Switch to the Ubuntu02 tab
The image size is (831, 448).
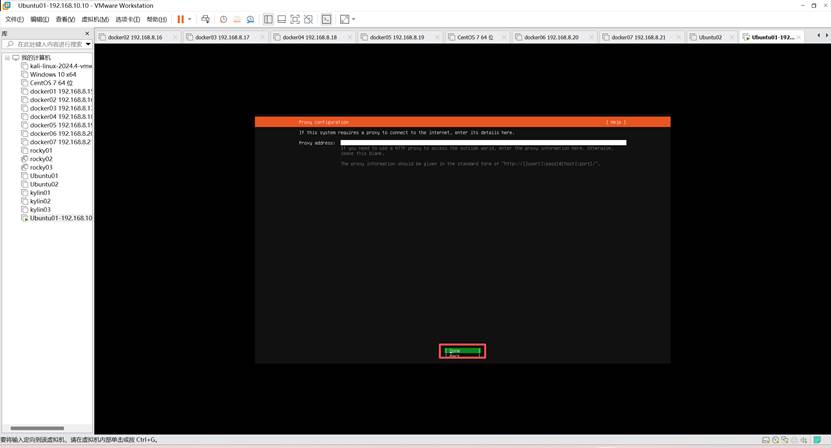pos(712,37)
